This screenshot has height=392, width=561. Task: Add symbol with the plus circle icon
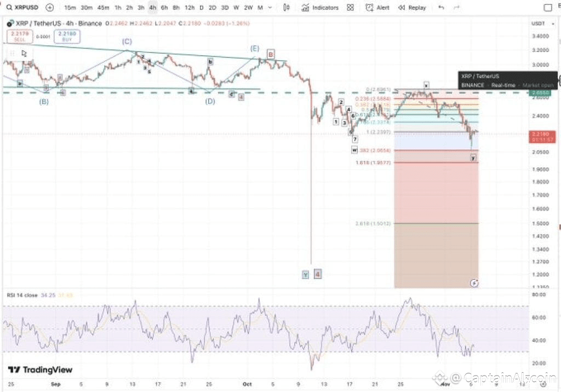pos(50,8)
